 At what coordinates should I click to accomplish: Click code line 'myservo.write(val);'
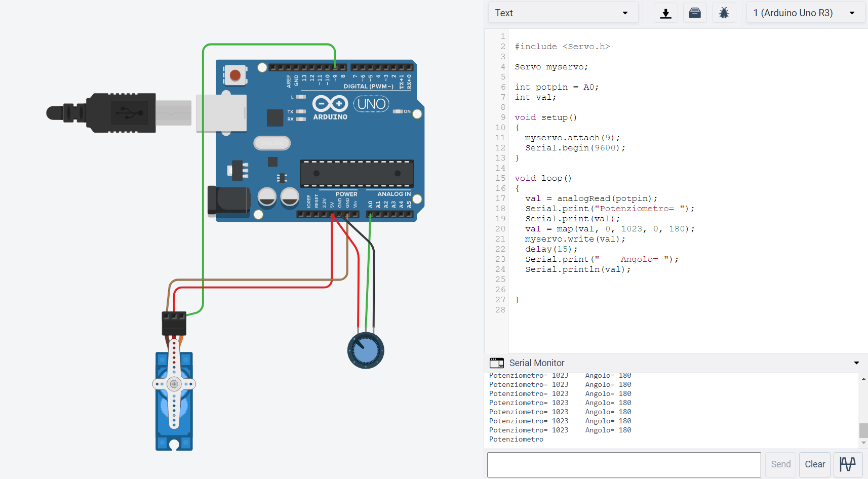point(575,239)
